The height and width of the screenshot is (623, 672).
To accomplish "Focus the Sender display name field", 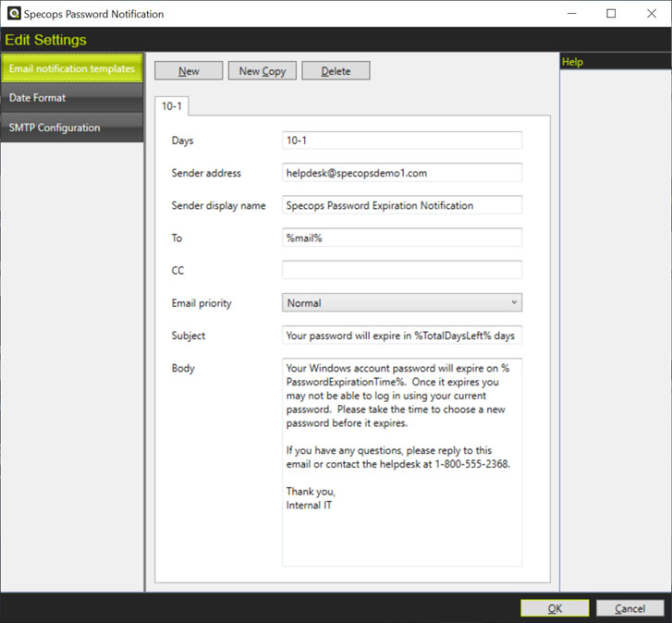I will pos(401,205).
